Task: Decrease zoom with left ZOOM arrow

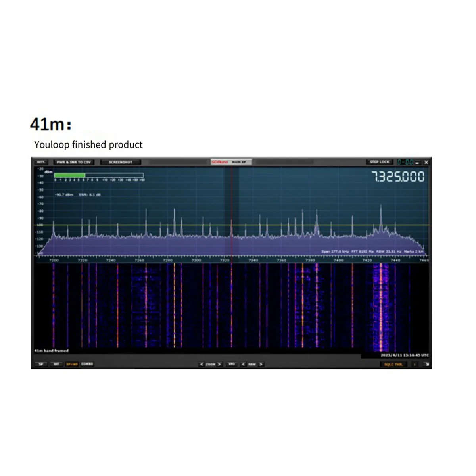Action: (202, 364)
